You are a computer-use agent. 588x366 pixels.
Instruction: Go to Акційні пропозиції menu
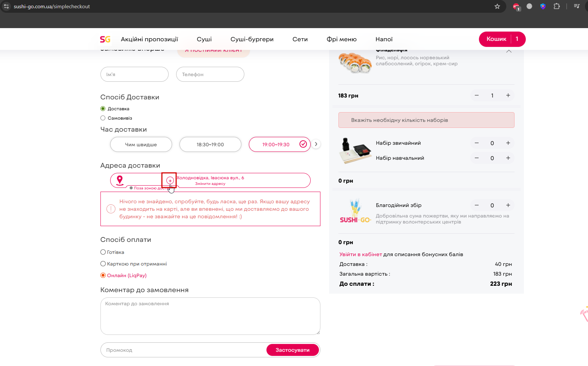(x=149, y=39)
